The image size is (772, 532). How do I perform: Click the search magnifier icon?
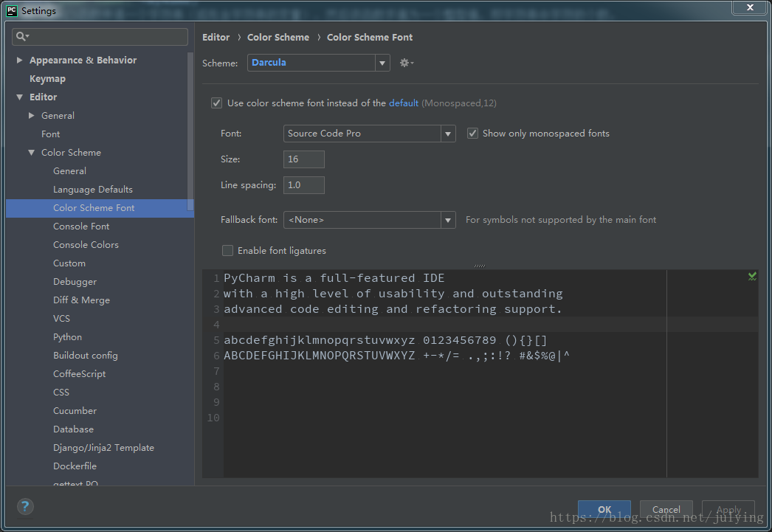22,36
